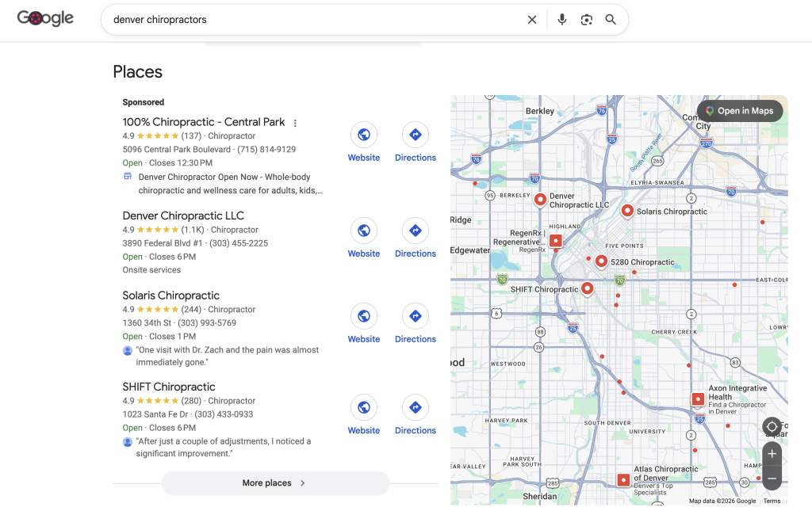Image resolution: width=812 pixels, height=515 pixels.
Task: Click reviewer avatar beside Solaris review quote
Action: 128,350
